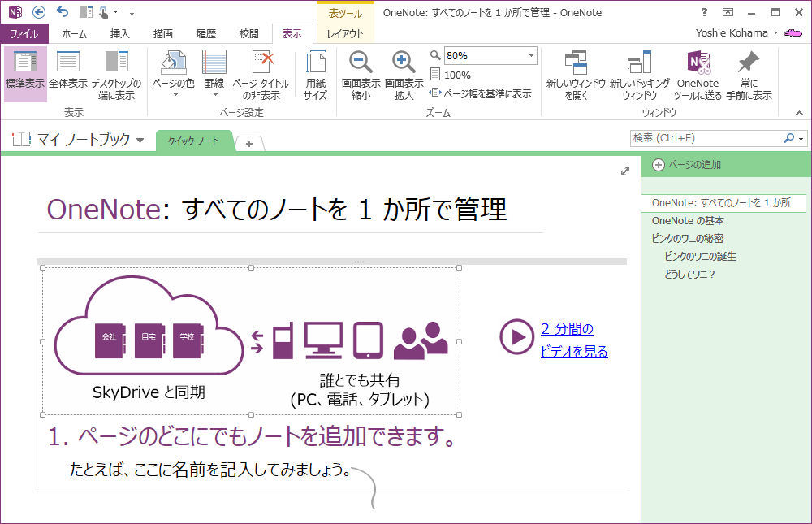Expand the zoom percentage dropdown arrow

[x=531, y=55]
